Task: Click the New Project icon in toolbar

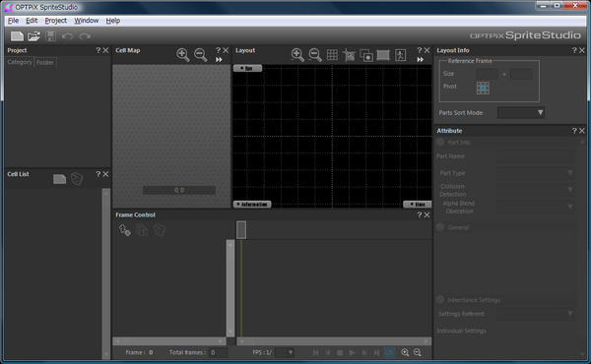Action: pyautogui.click(x=17, y=36)
